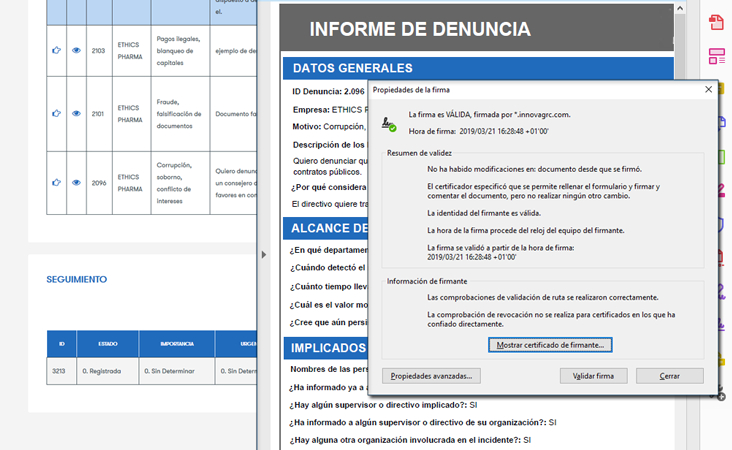This screenshot has height=450, width=732.
Task: Click the thumbs-up icon in row 2103
Action: [x=56, y=50]
